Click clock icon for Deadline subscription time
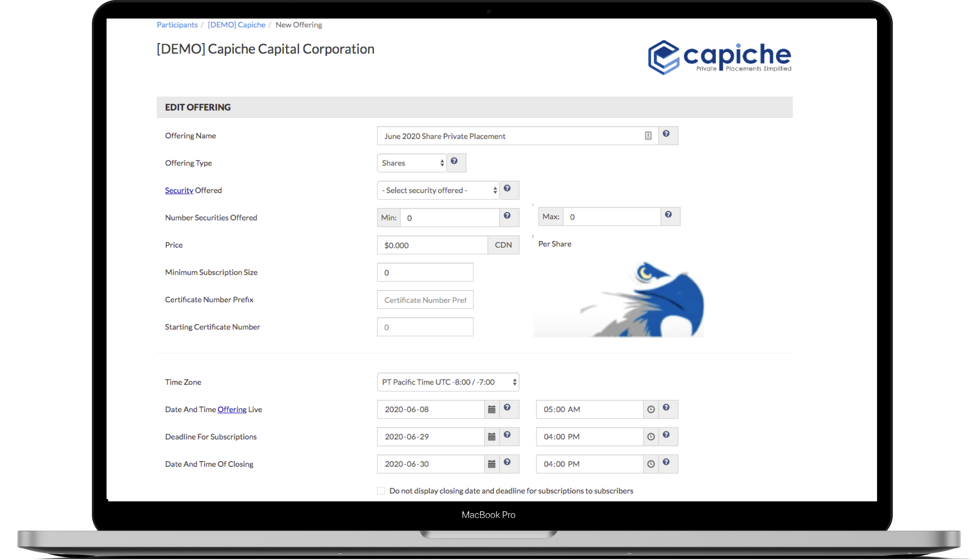 tap(650, 437)
